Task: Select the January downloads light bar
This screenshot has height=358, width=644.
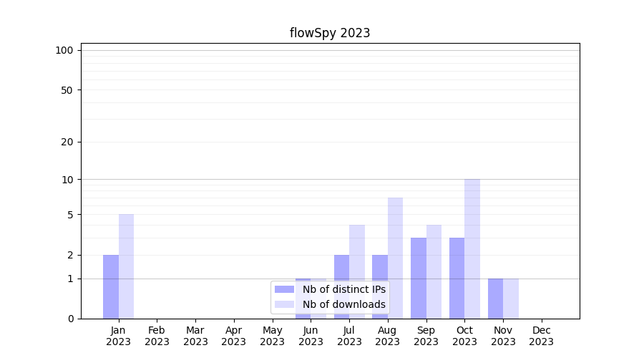Action: pos(126,266)
